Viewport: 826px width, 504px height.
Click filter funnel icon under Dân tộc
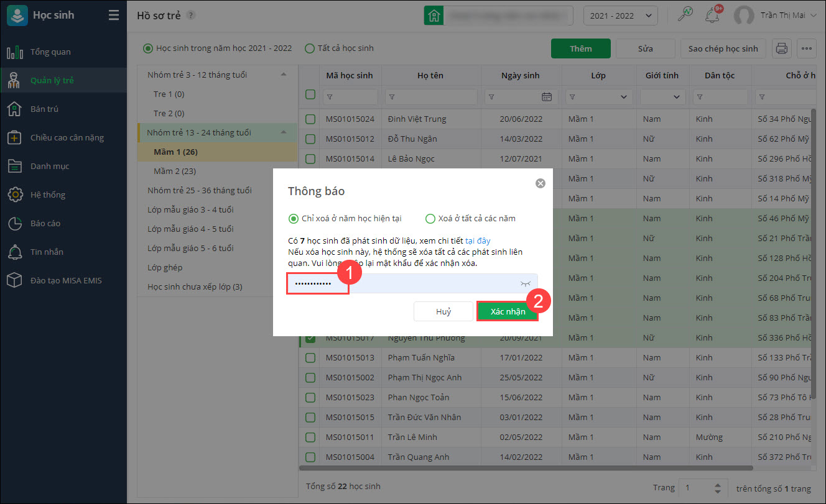pos(700,97)
